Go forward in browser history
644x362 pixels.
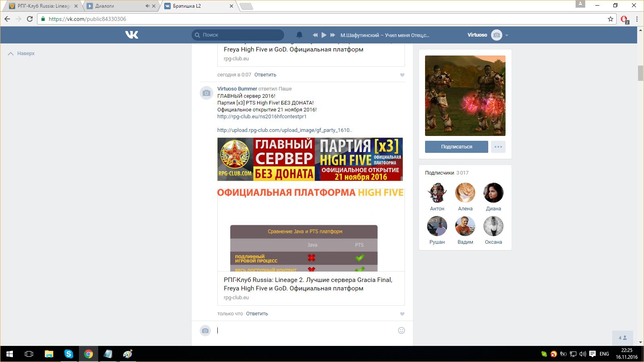(19, 19)
